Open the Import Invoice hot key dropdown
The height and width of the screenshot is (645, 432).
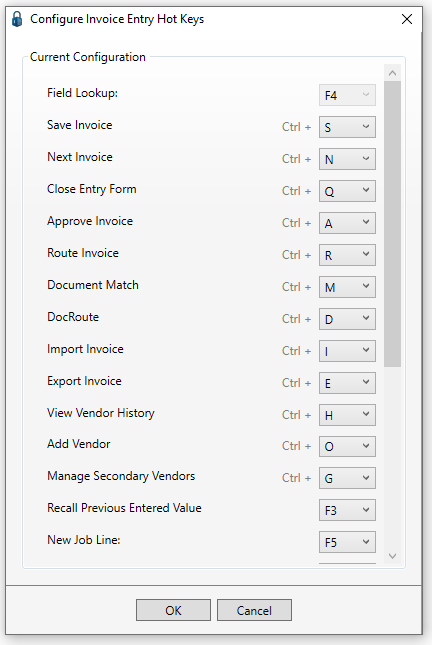pyautogui.click(x=347, y=351)
